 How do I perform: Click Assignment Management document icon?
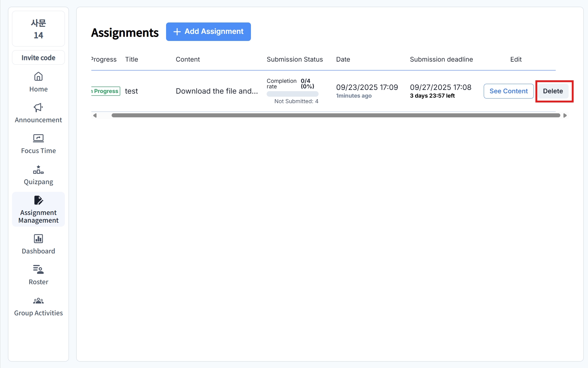pos(38,200)
